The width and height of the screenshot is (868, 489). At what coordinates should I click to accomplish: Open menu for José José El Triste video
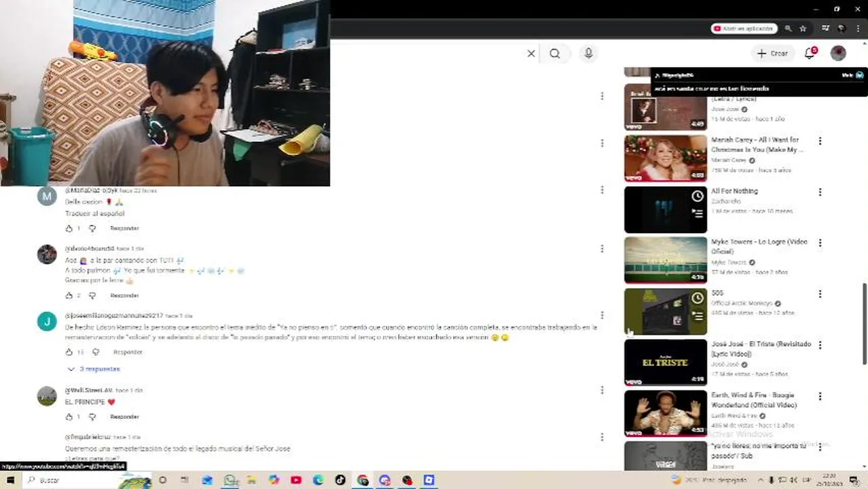coord(820,345)
